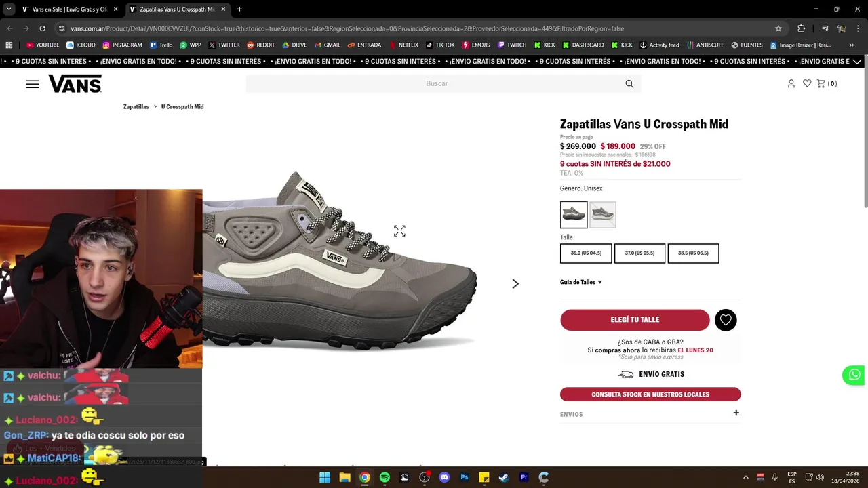This screenshot has height=488, width=868.
Task: Click the Vans logo
Action: (x=75, y=84)
